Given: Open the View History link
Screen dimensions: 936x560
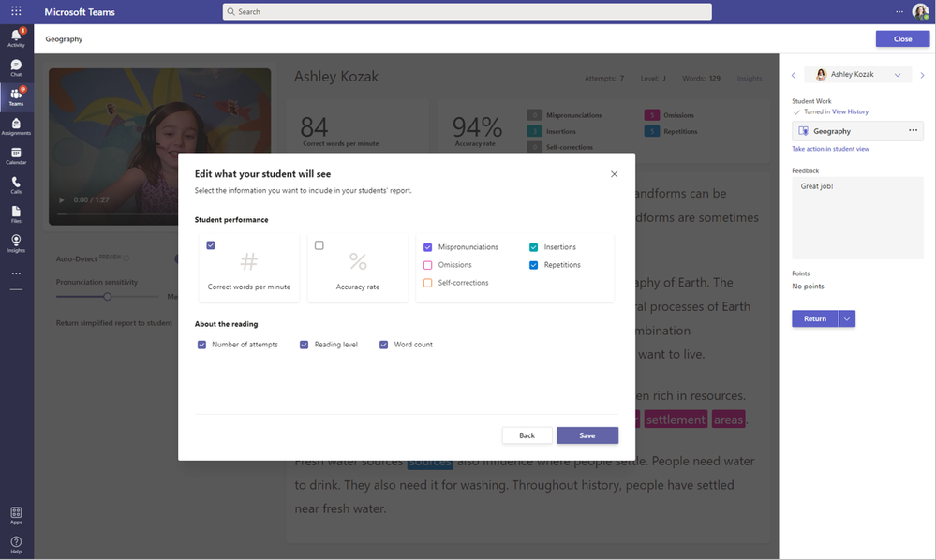Looking at the screenshot, I should coord(850,111).
